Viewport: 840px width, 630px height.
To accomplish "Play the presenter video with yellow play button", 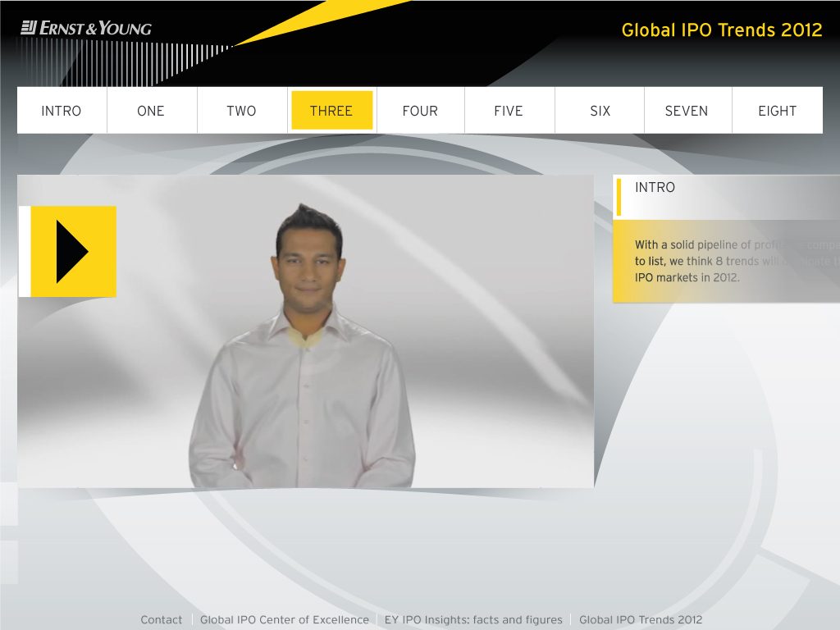I will click(72, 251).
